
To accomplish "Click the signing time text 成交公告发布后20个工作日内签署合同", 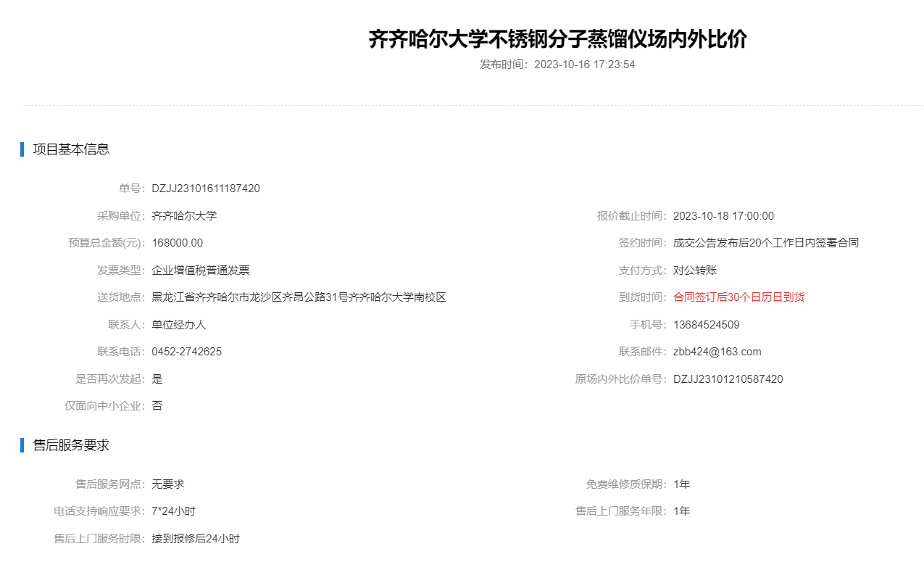I will 766,243.
